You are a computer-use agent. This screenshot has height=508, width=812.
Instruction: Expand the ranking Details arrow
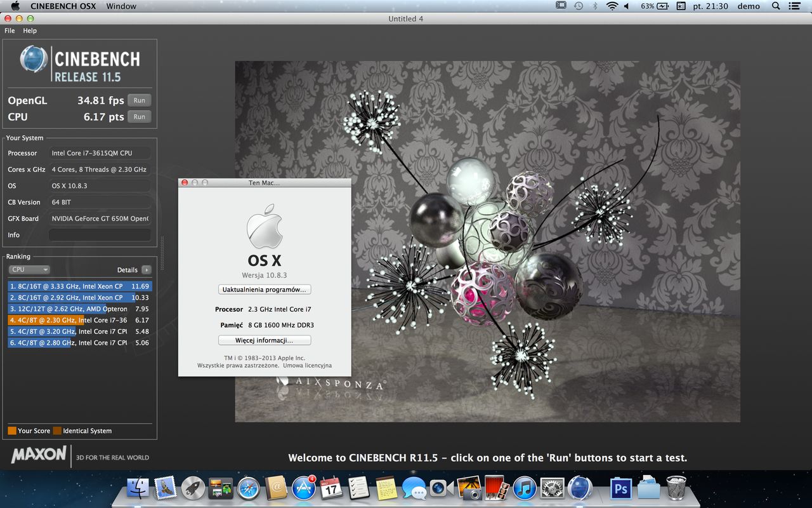point(147,270)
